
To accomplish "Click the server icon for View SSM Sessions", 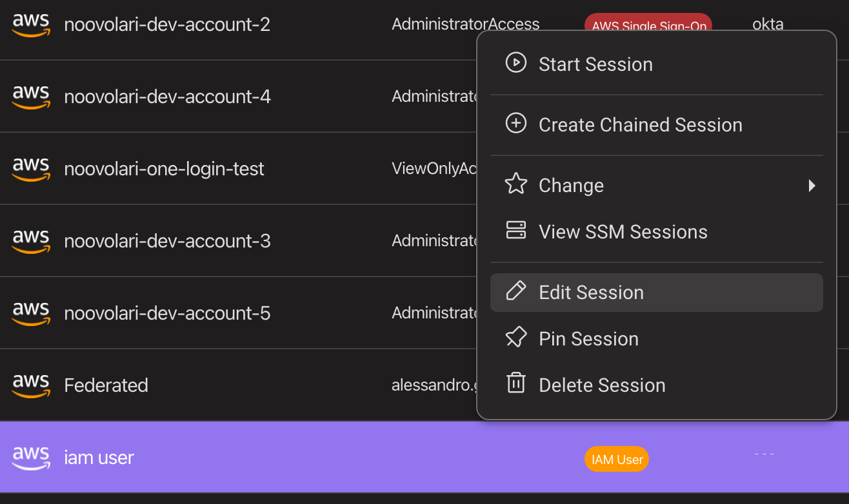I will [x=515, y=231].
